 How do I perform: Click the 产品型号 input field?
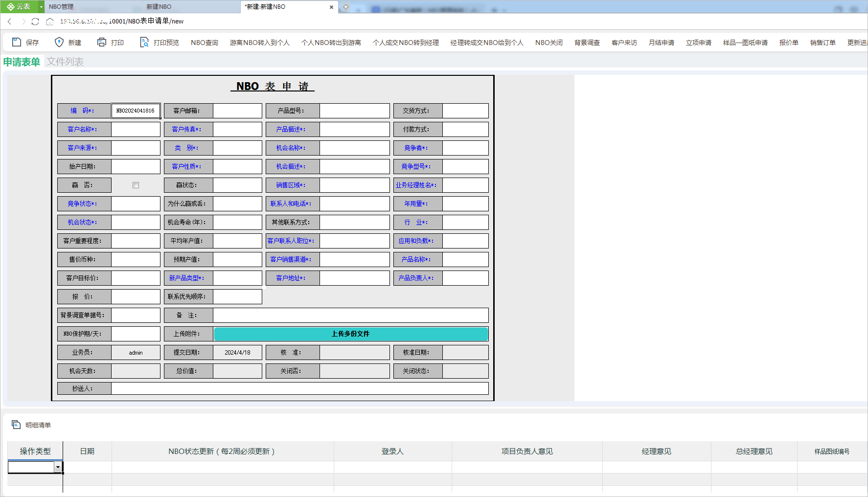click(355, 111)
